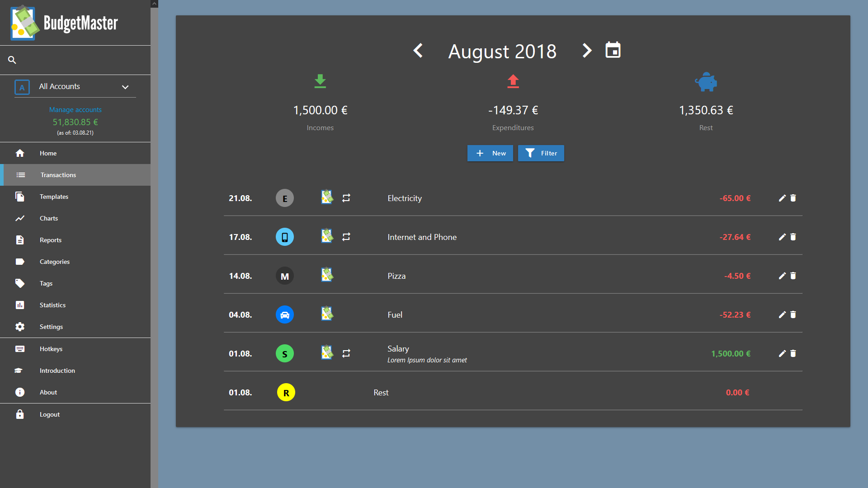Log out via Logout
Viewport: 868px width, 488px height.
pos(75,415)
